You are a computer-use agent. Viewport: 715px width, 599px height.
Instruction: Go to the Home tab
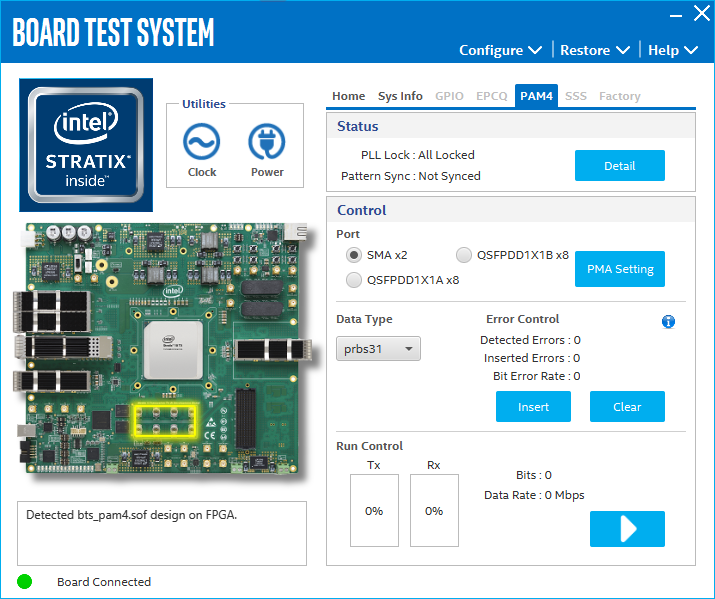pyautogui.click(x=348, y=96)
